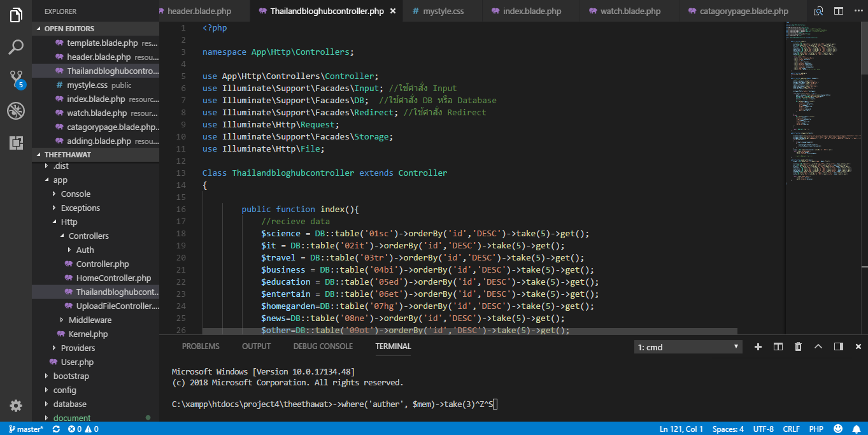Collapse the THEETHAWAT project section
The image size is (868, 435).
click(x=96, y=155)
